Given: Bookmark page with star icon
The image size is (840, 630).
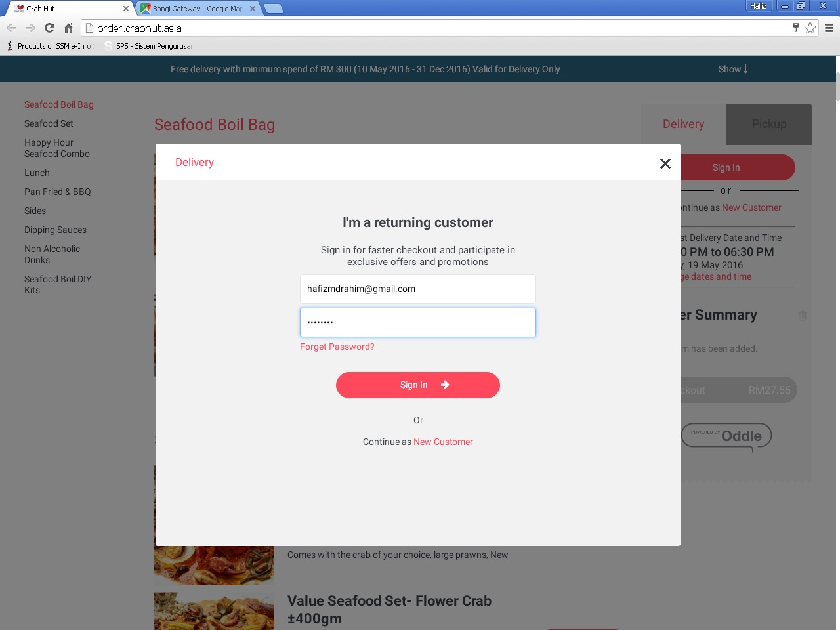Looking at the screenshot, I should (810, 28).
